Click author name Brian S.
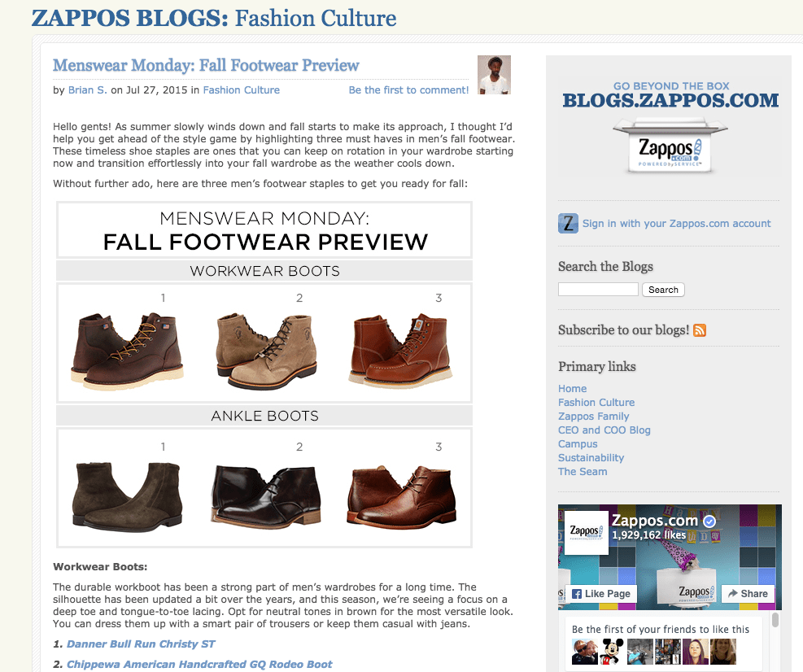Screen dimensions: 803x672 click(x=88, y=90)
